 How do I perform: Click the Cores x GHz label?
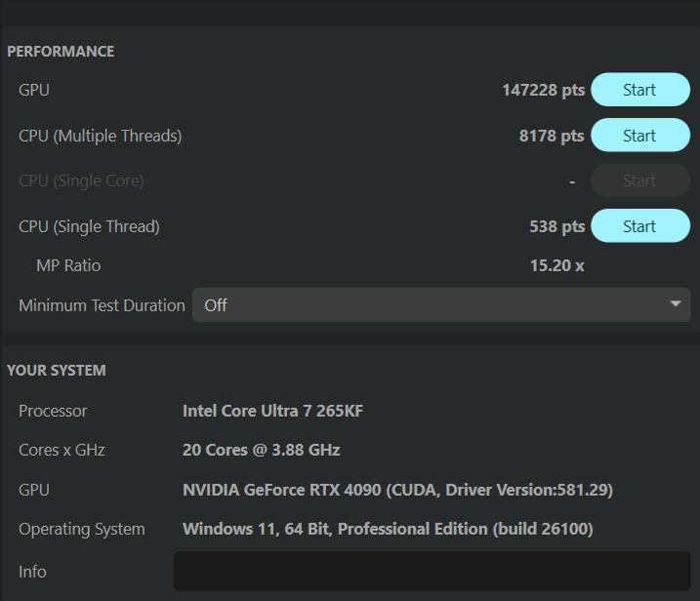click(x=62, y=450)
